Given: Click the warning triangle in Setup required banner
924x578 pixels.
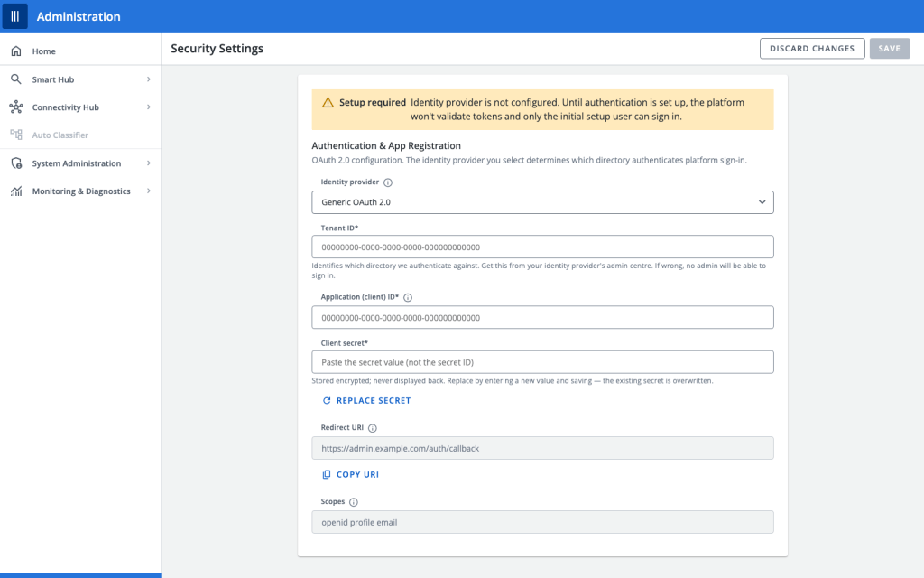Looking at the screenshot, I should point(328,103).
